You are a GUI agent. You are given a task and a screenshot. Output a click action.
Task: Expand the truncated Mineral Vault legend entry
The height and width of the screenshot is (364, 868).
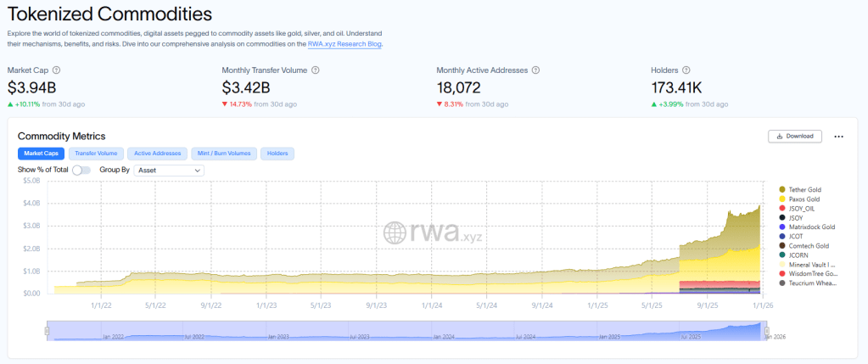(x=813, y=264)
